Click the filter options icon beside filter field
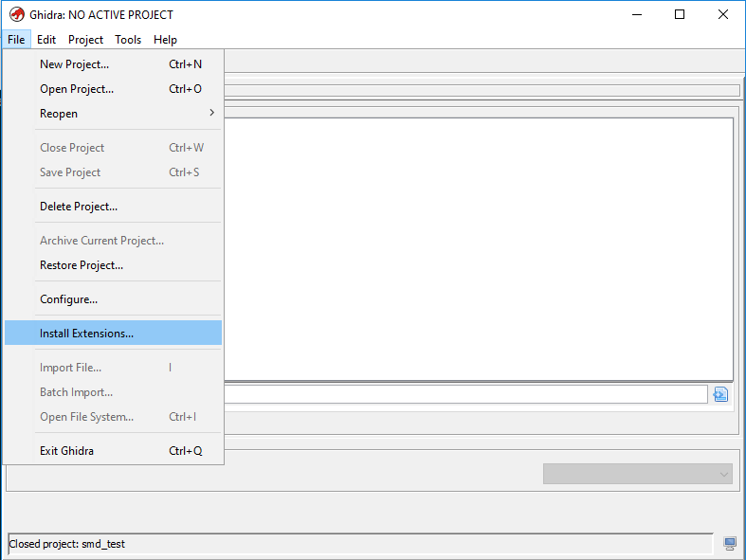This screenshot has width=746, height=560. (x=720, y=394)
